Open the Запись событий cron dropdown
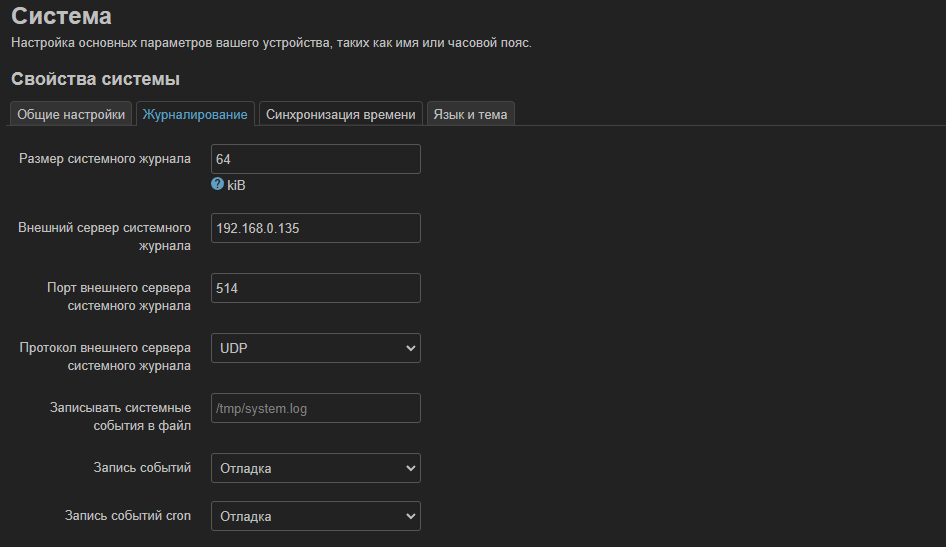 pyautogui.click(x=316, y=516)
